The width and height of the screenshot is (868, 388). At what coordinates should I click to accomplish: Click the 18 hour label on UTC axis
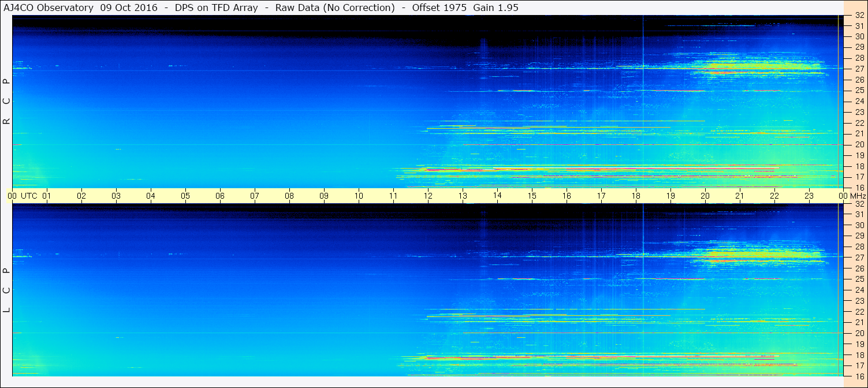(x=636, y=196)
